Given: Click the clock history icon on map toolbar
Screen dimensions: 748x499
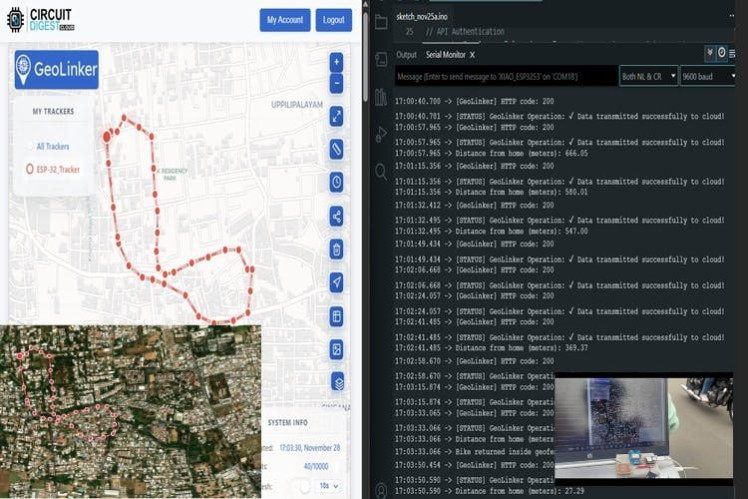Looking at the screenshot, I should tap(337, 182).
